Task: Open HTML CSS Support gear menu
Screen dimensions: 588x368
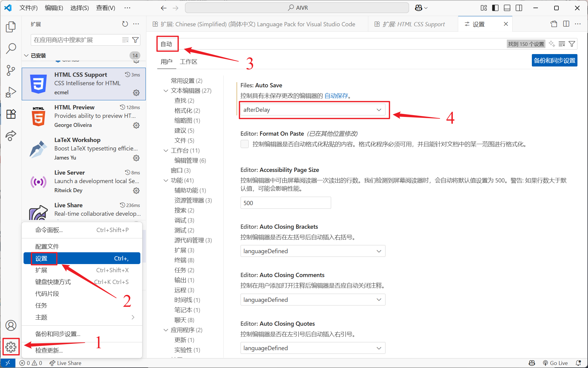Action: coord(136,92)
